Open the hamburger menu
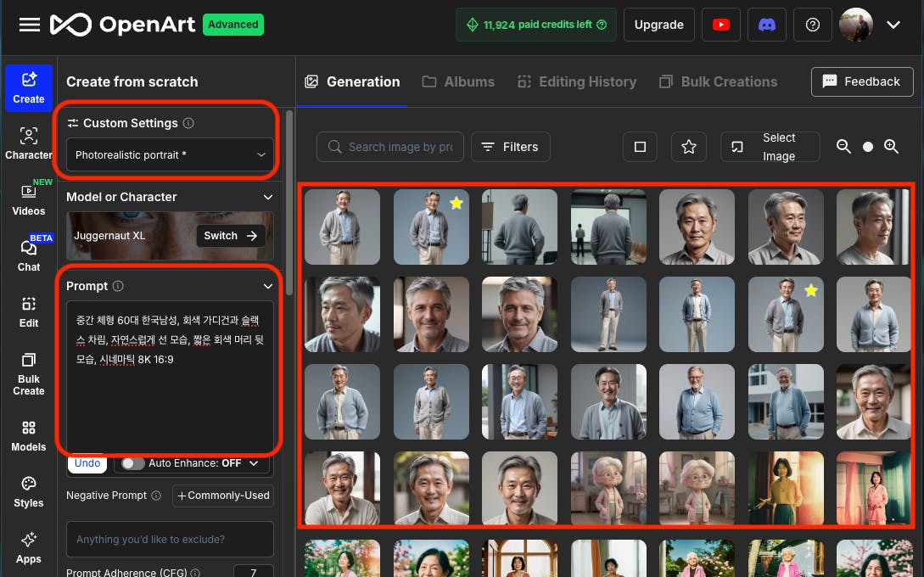The height and width of the screenshot is (577, 924). pos(30,25)
